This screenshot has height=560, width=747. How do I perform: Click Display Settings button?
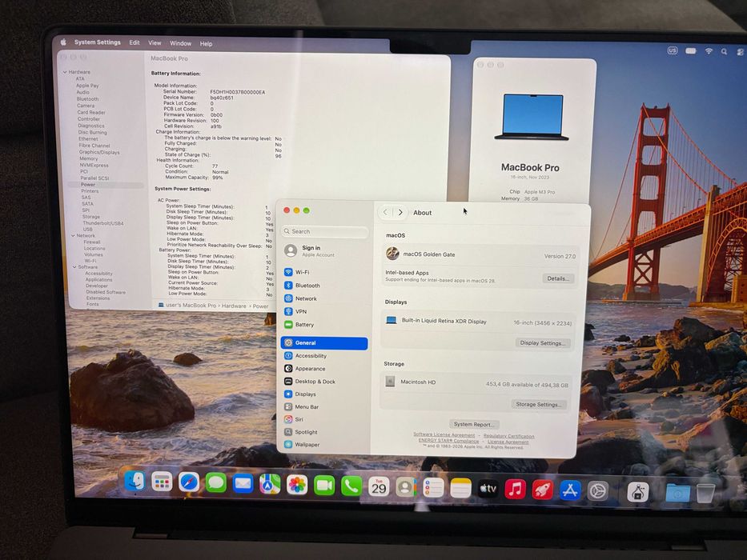pyautogui.click(x=542, y=343)
